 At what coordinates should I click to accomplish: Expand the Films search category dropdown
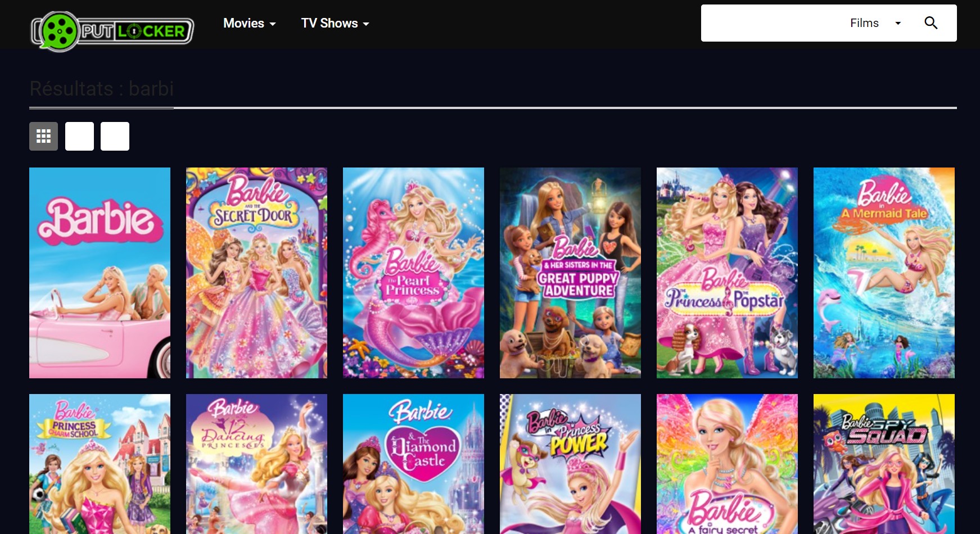click(x=875, y=23)
